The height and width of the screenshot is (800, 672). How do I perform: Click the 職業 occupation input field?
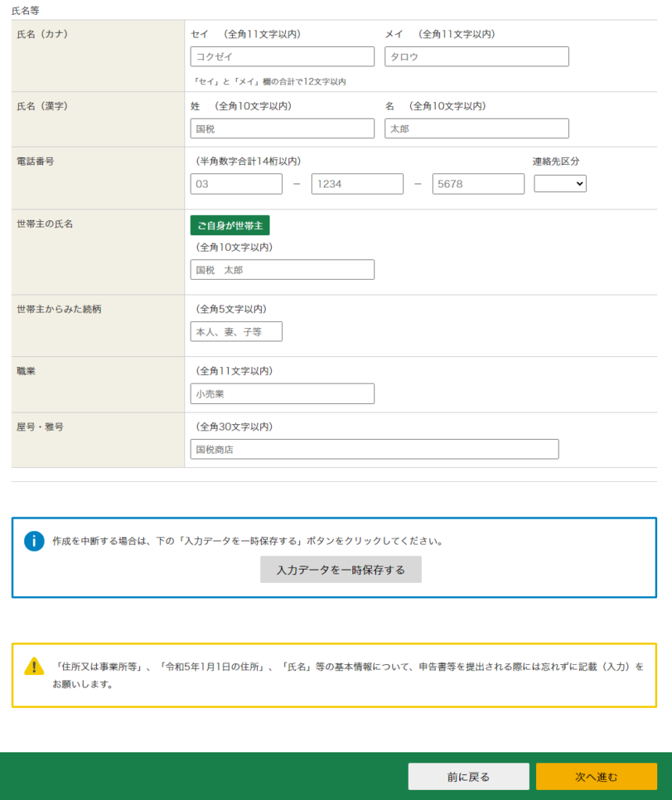(282, 394)
